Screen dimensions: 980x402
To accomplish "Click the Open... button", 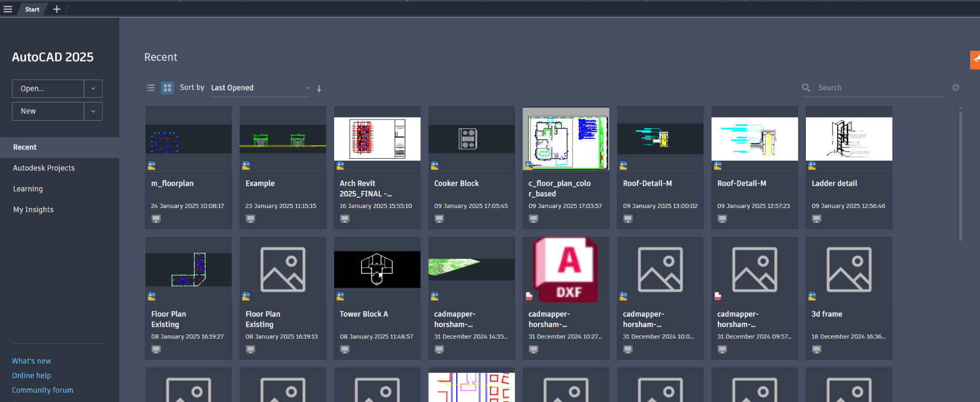I will [x=48, y=88].
